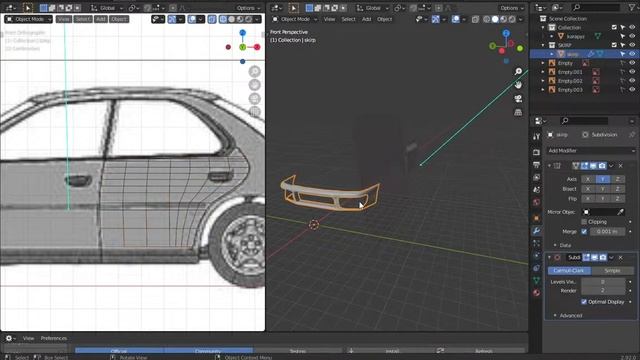The width and height of the screenshot is (640, 360).
Task: Open Object menu in right viewport
Action: (x=384, y=19)
